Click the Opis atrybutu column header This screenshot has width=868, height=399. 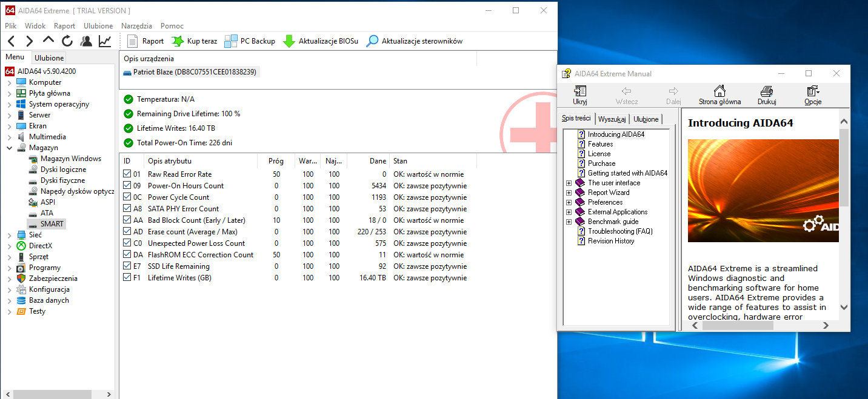pos(200,161)
